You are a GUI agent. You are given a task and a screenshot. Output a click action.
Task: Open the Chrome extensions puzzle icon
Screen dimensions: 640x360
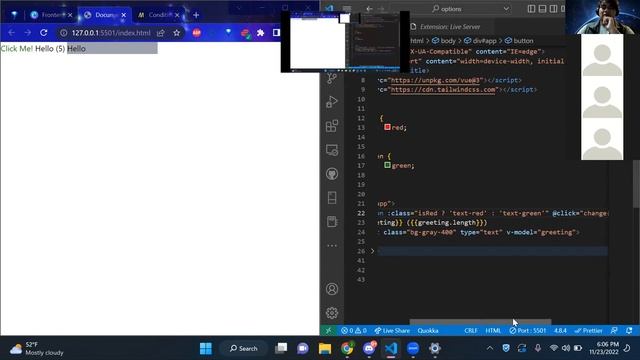point(260,33)
